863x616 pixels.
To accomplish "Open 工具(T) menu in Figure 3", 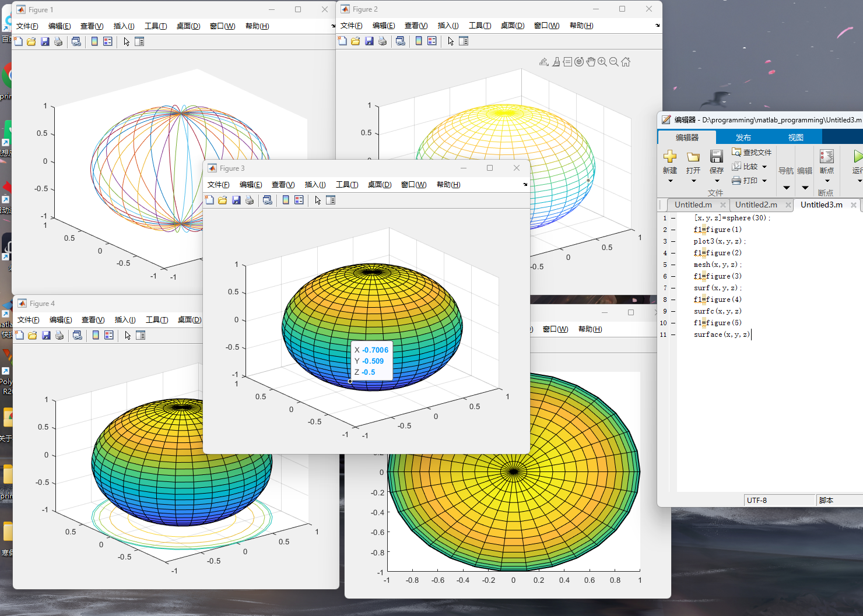I will coord(347,185).
